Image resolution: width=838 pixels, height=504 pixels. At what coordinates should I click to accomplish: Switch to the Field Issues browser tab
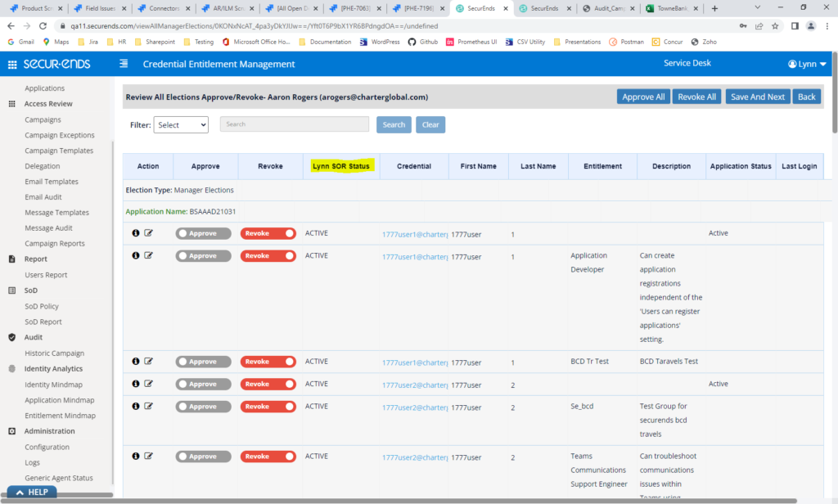[99, 8]
